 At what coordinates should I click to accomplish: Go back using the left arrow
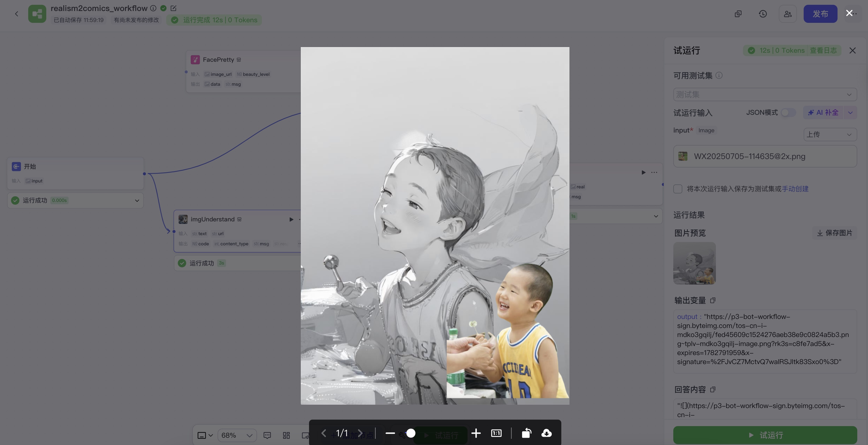click(17, 14)
